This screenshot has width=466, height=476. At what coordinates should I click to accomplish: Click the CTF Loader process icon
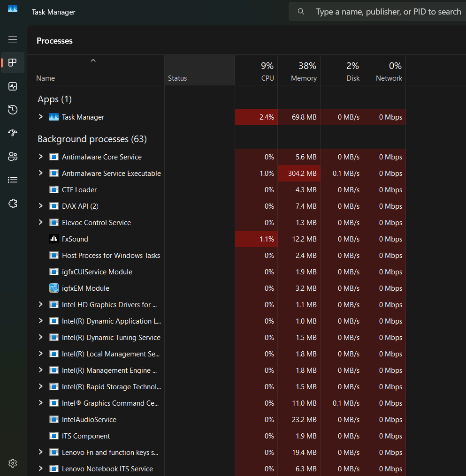pyautogui.click(x=54, y=190)
